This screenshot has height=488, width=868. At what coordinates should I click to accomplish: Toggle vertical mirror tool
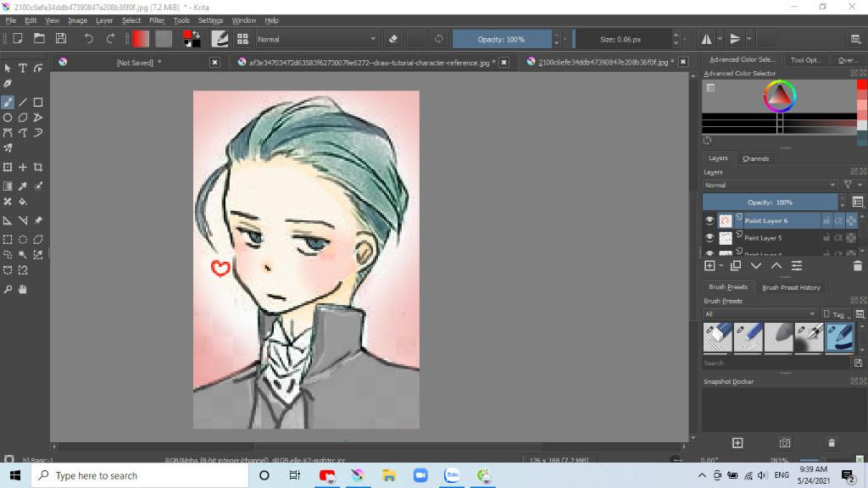[x=735, y=39]
